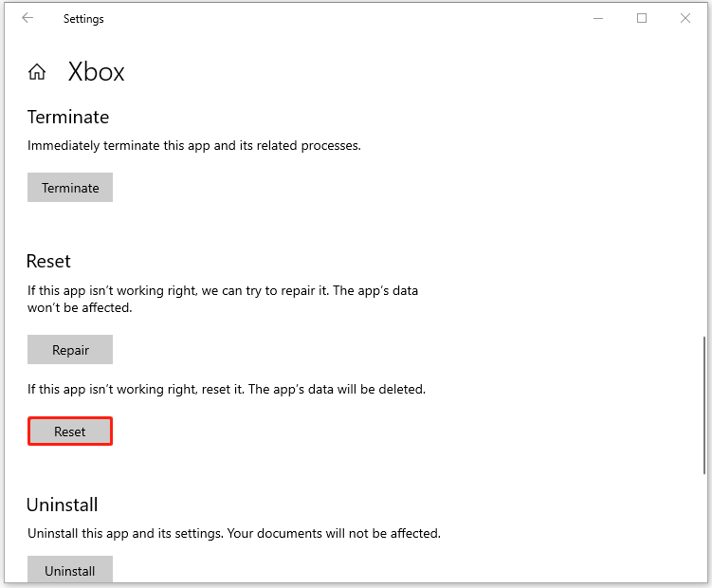Click the vertical scrollbar thumb
Viewport: 712px width, 588px height.
coord(704,405)
